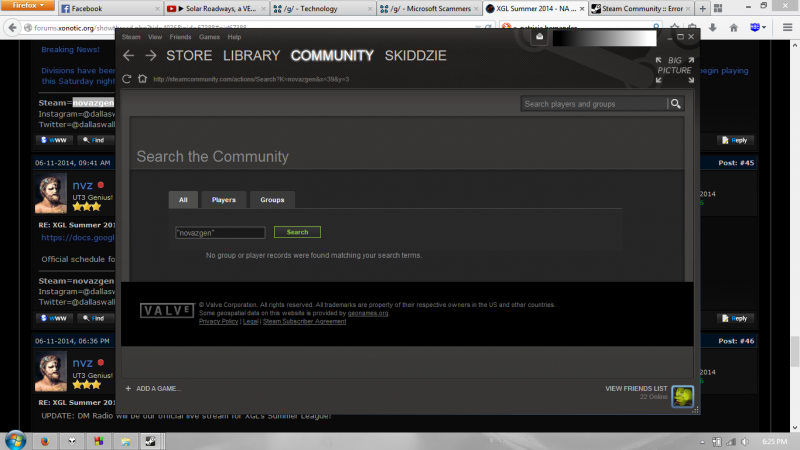This screenshot has width=800, height=450.
Task: Select the All search tab
Action: click(183, 199)
